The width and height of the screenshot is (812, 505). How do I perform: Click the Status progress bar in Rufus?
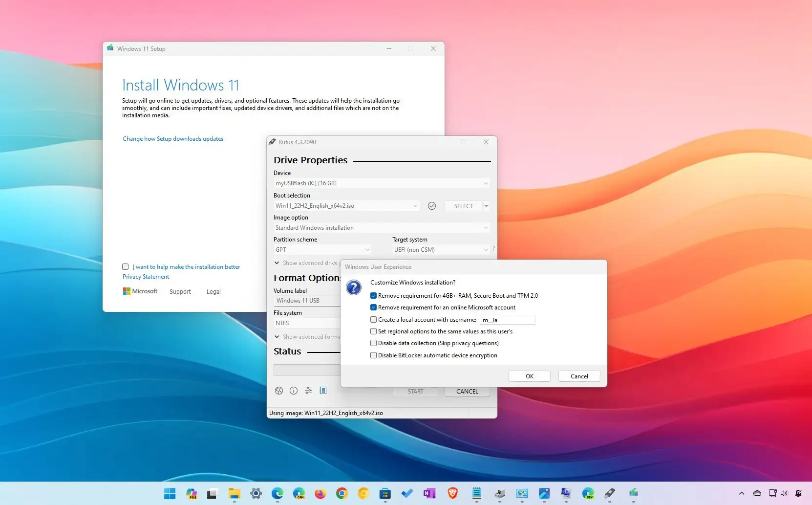306,370
